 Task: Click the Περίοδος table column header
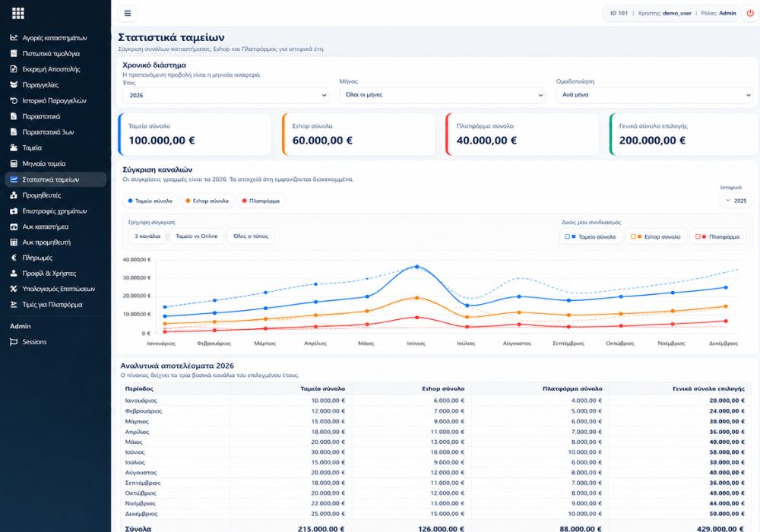click(x=139, y=388)
